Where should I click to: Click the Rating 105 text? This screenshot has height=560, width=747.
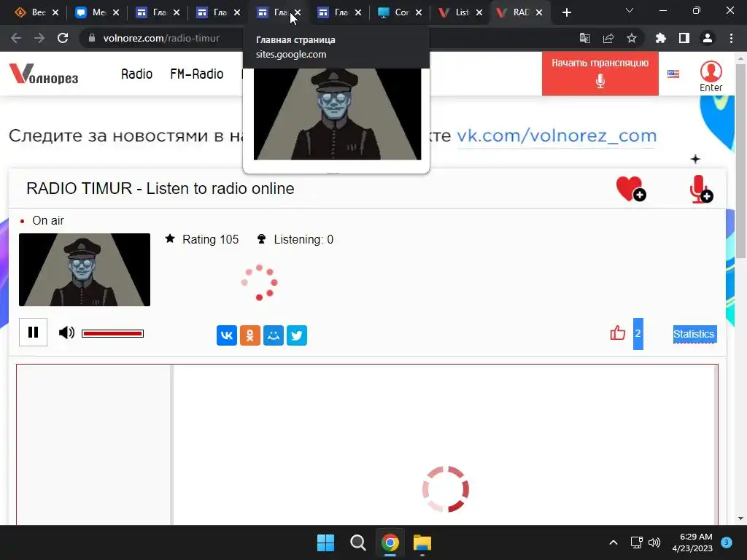tap(211, 239)
